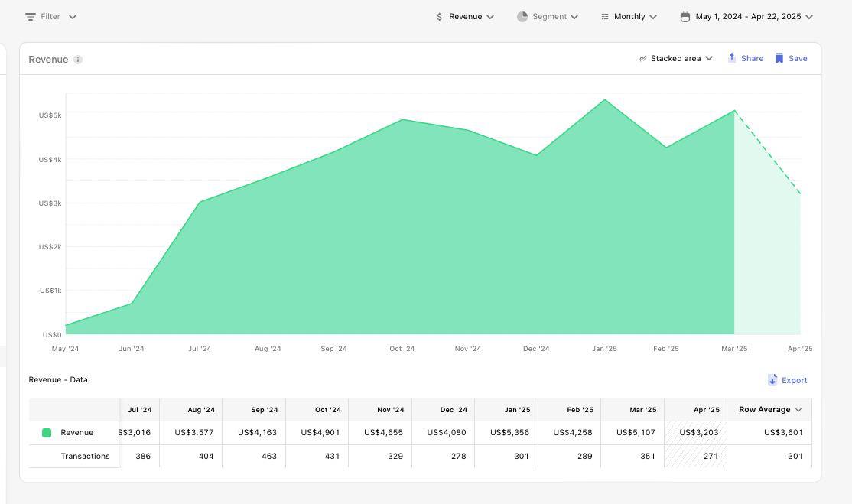The width and height of the screenshot is (852, 504).
Task: Click the Share link
Action: tap(752, 58)
